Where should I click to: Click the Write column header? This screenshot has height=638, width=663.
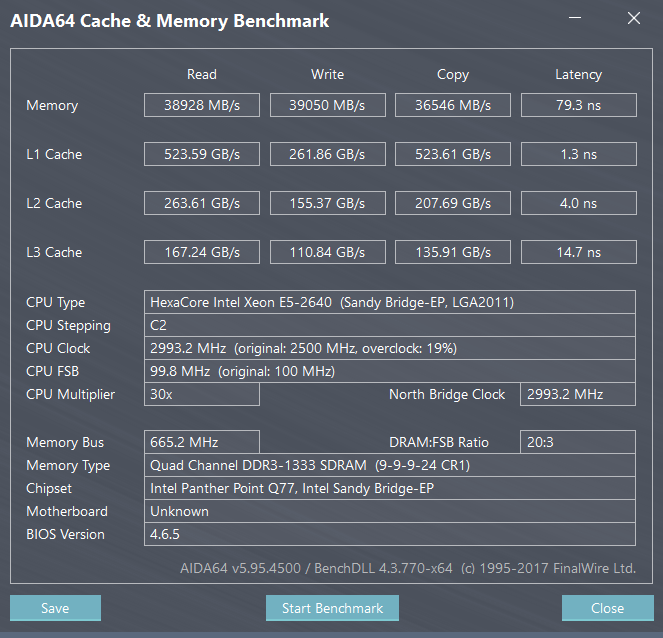(328, 74)
